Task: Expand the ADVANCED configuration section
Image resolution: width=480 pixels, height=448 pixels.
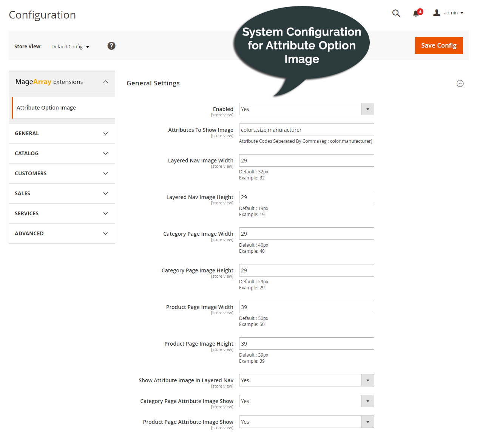Action: 62,233
